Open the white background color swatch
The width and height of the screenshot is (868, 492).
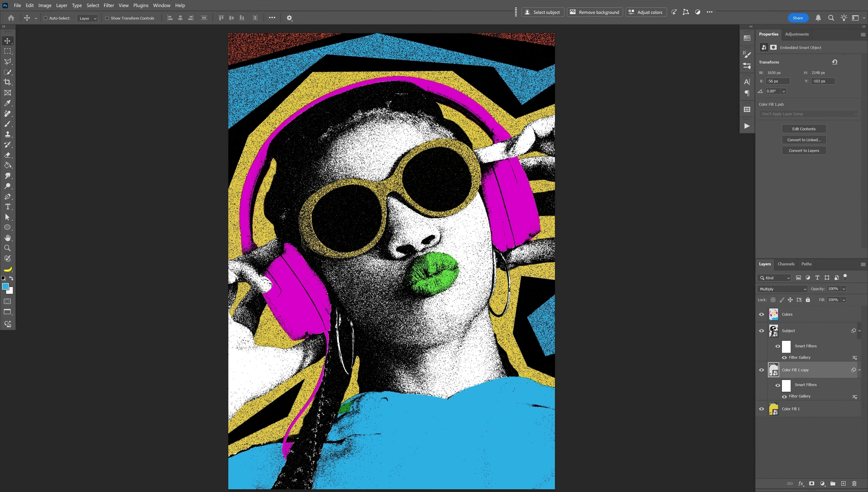(11, 292)
